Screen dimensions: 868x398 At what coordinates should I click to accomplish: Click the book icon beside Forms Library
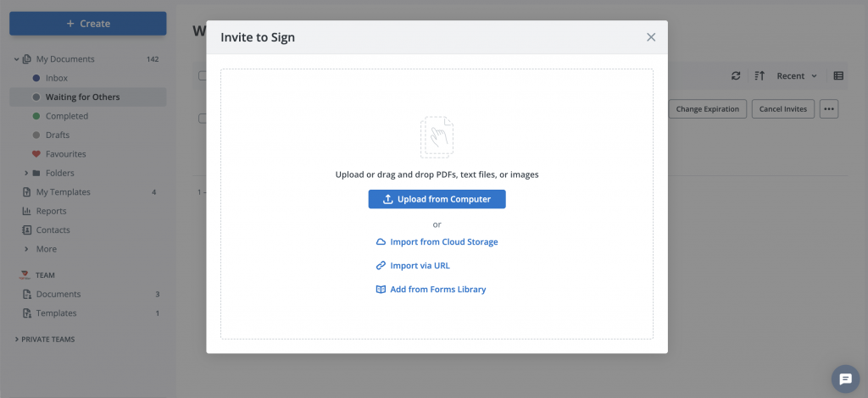(381, 289)
